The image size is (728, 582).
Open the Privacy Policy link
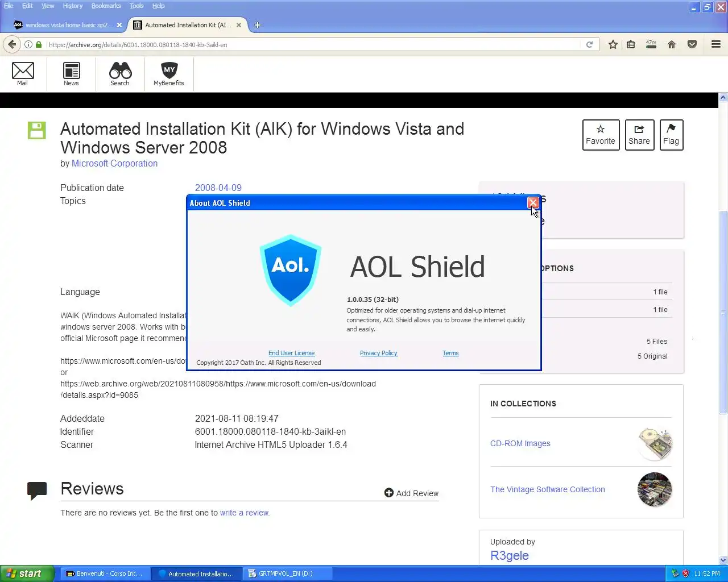(378, 353)
